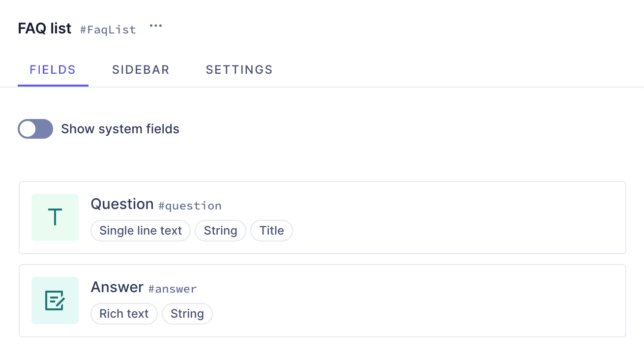
Task: Click the Show system fields label
Action: click(x=120, y=129)
